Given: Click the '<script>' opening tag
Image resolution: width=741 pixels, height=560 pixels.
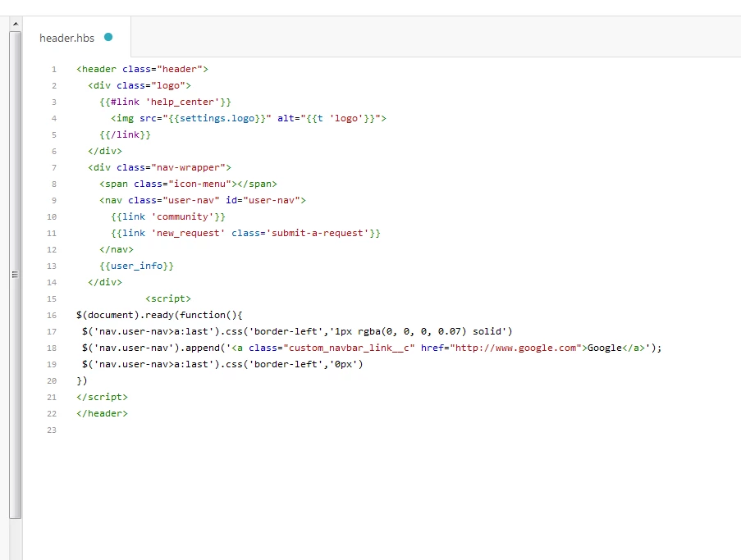Looking at the screenshot, I should point(168,298).
